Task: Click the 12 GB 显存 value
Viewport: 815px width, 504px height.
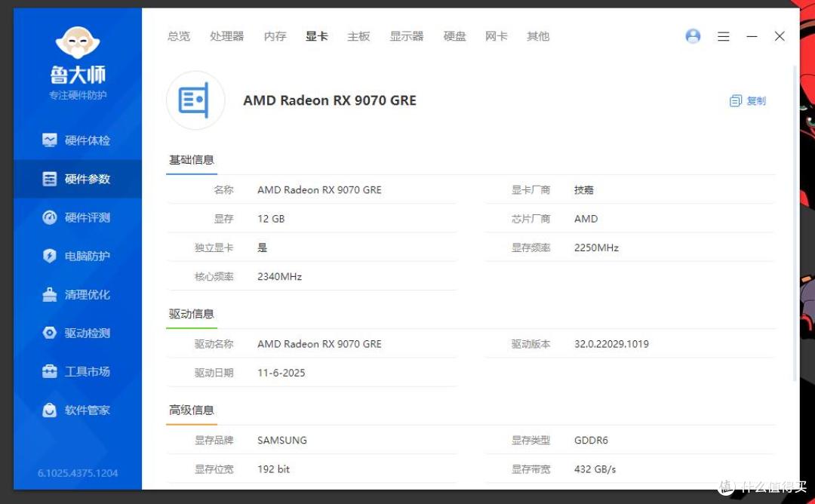Action: pyautogui.click(x=271, y=219)
